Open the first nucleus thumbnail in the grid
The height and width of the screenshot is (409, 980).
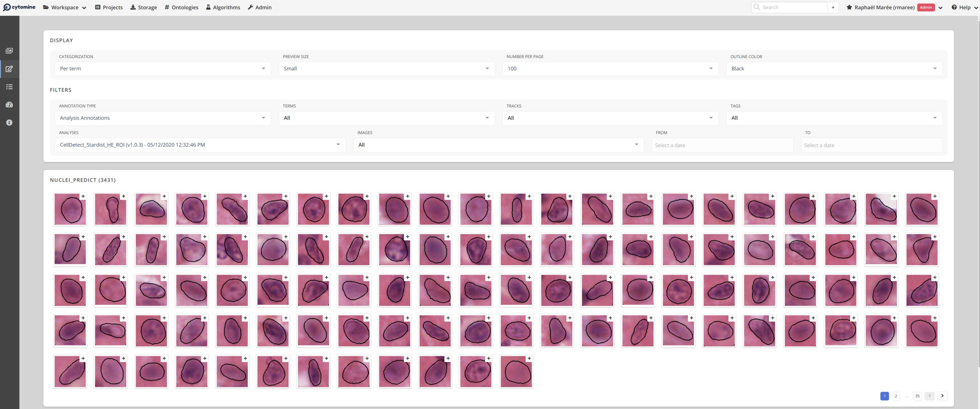70,210
